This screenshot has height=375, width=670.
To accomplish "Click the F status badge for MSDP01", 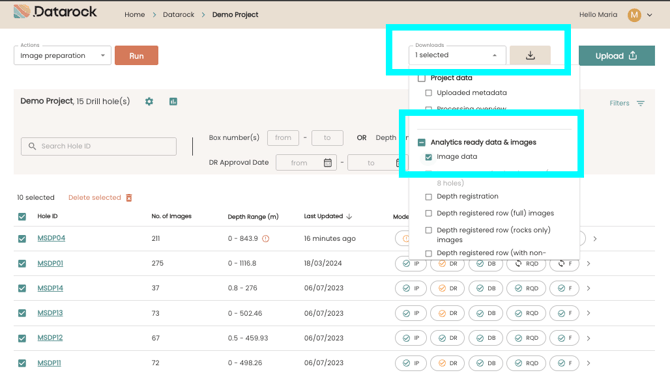I will point(564,264).
